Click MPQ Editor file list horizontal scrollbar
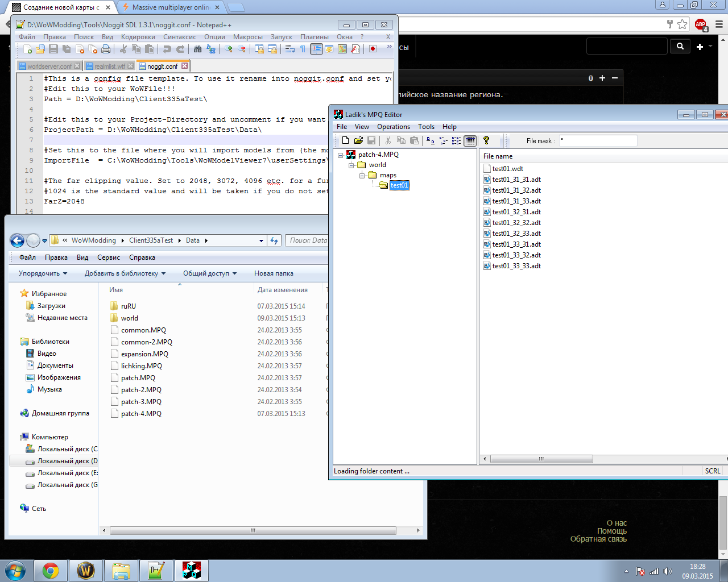 [x=541, y=459]
